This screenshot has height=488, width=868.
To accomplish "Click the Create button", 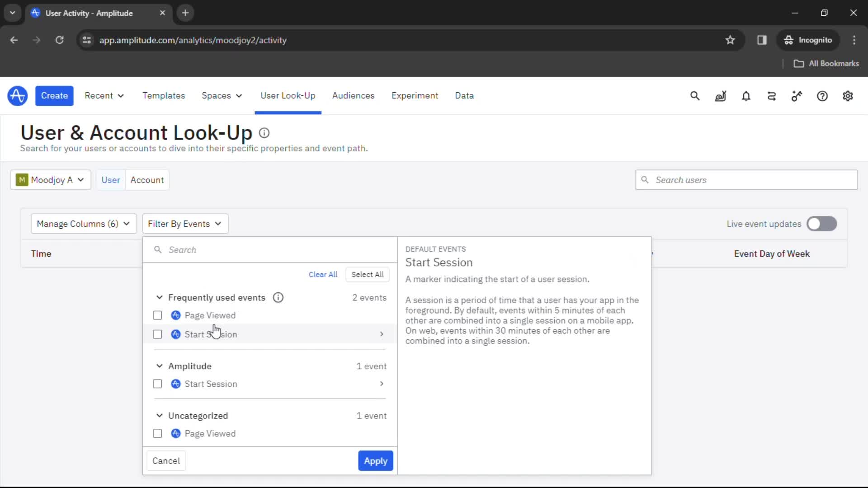I will click(x=54, y=96).
